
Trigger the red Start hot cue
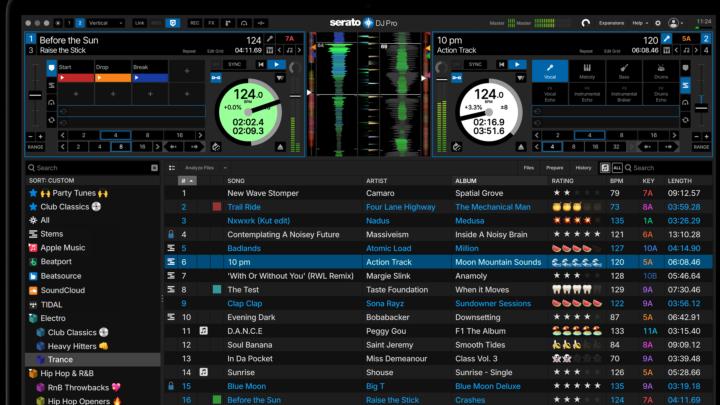(x=76, y=78)
